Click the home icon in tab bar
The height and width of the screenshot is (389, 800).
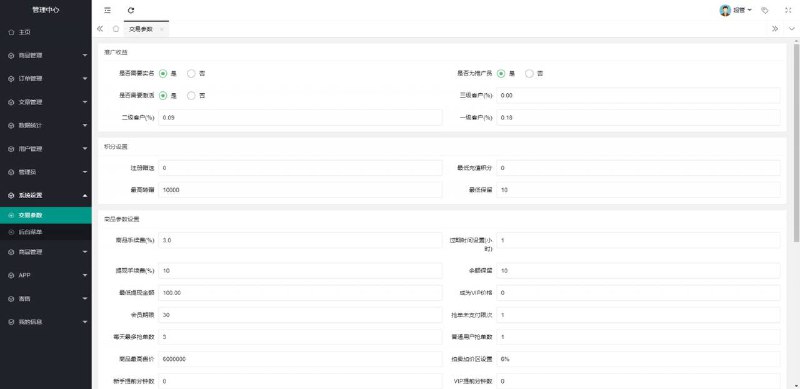116,29
